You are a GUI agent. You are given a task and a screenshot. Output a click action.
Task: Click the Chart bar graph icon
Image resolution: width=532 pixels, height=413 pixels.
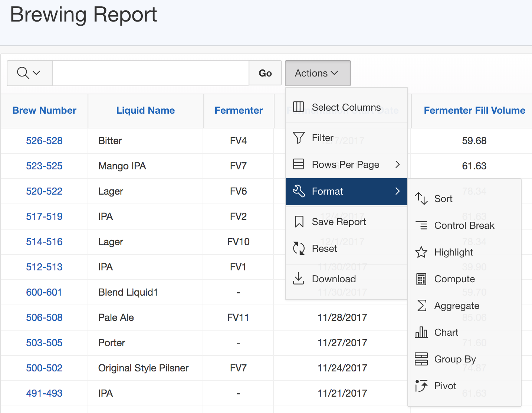[421, 332]
